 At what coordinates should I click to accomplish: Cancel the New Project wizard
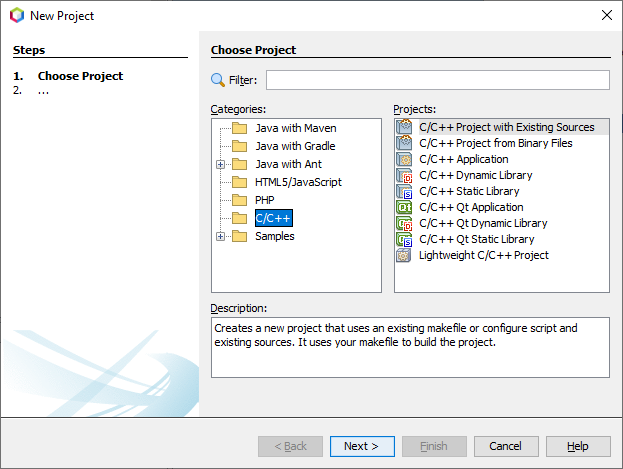click(506, 446)
